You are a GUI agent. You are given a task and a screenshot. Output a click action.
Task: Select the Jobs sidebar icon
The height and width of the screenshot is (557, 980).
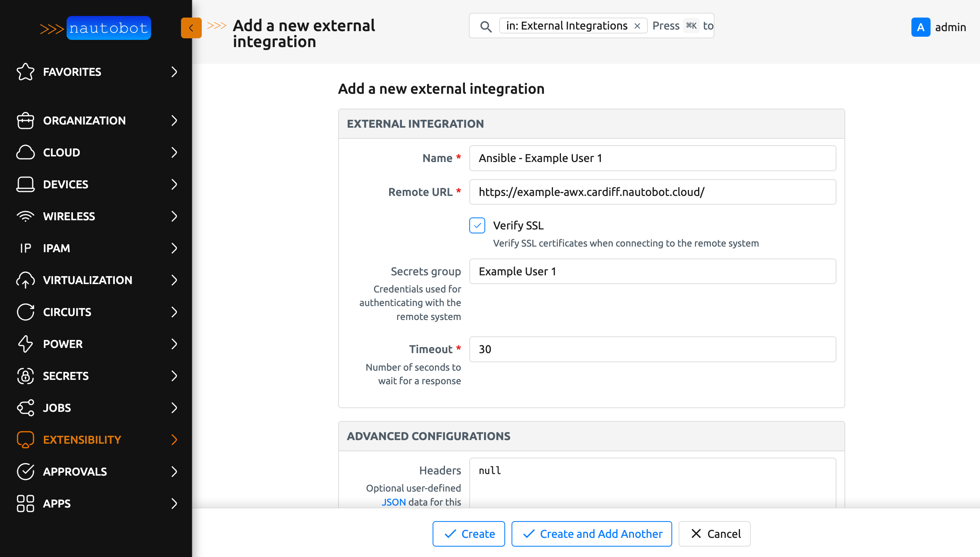click(x=25, y=408)
